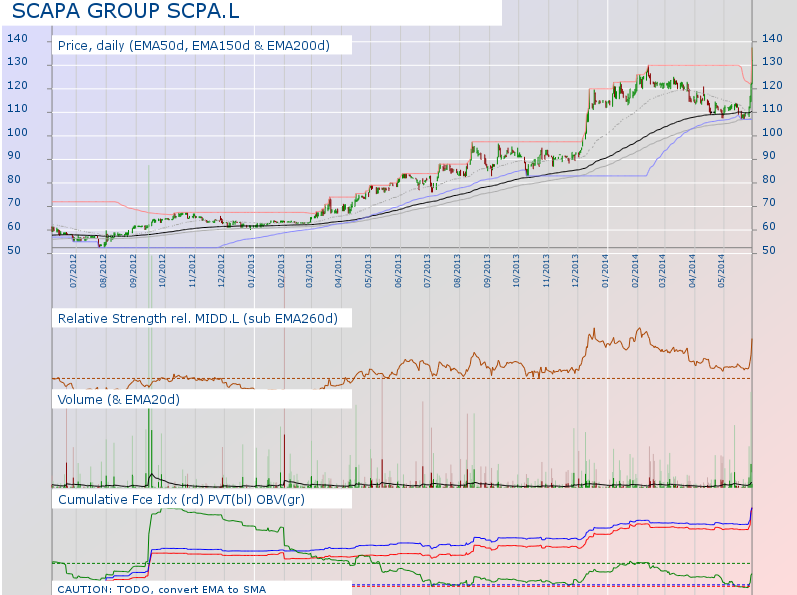Image resolution: width=797 pixels, height=595 pixels.
Task: Click the 12/2012 date axis label
Action: point(221,271)
